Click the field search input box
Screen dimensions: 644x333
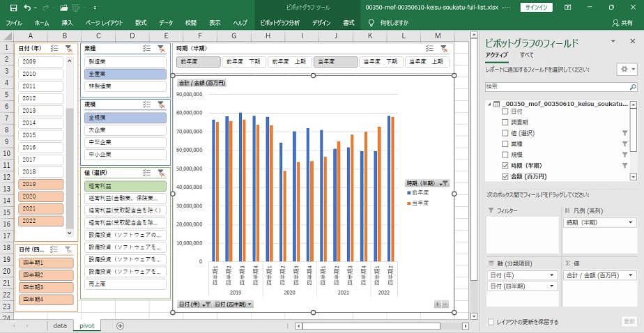(558, 88)
